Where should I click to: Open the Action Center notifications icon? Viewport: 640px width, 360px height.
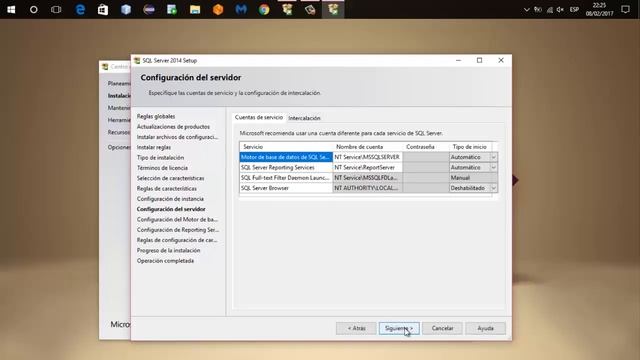[x=625, y=9]
